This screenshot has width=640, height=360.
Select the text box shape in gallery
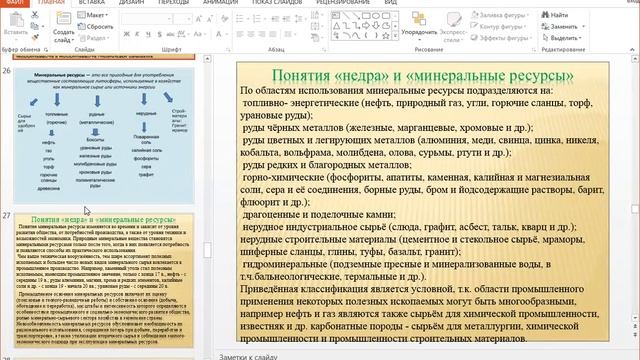336,16
